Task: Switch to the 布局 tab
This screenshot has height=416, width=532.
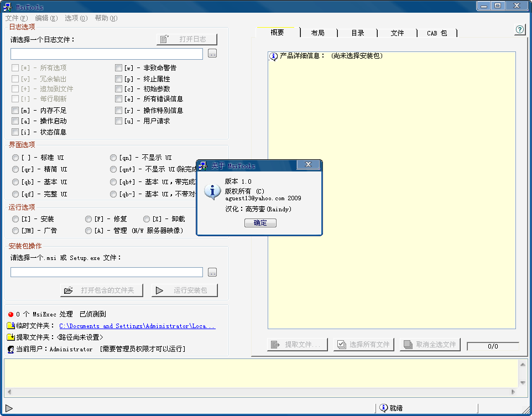Action: click(x=319, y=33)
